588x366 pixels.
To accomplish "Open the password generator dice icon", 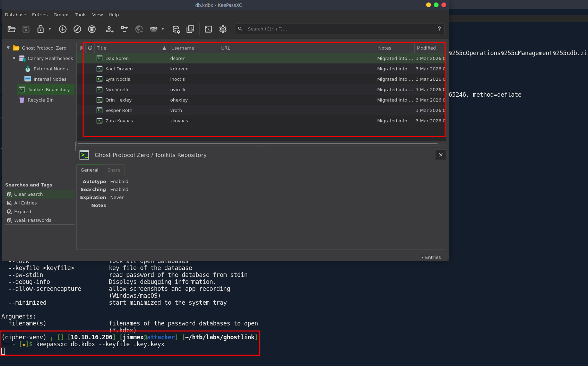I will 208,29.
